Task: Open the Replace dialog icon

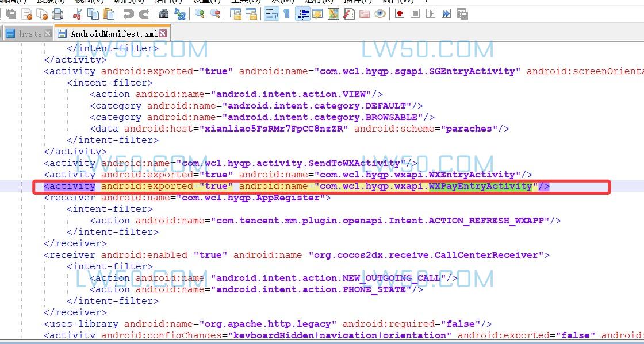Action: [179, 14]
